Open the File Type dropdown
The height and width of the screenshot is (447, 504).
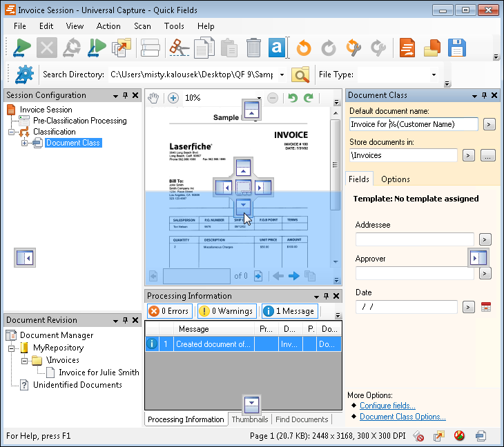pyautogui.click(x=434, y=74)
